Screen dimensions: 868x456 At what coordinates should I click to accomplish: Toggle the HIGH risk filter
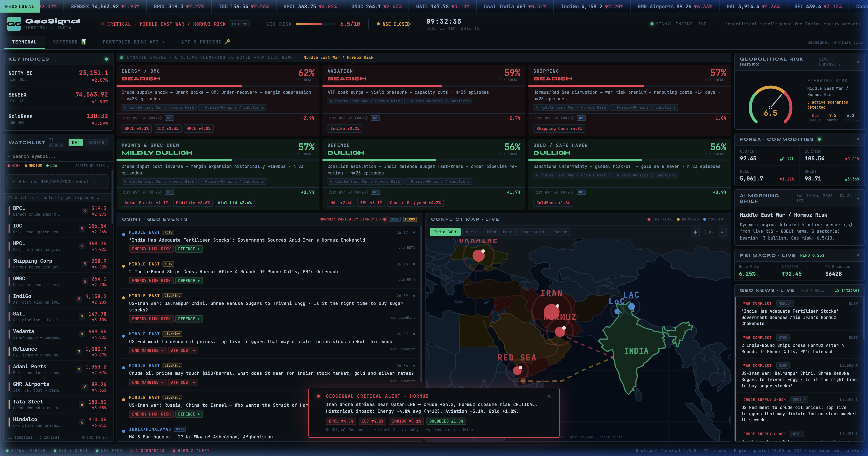(x=14, y=166)
